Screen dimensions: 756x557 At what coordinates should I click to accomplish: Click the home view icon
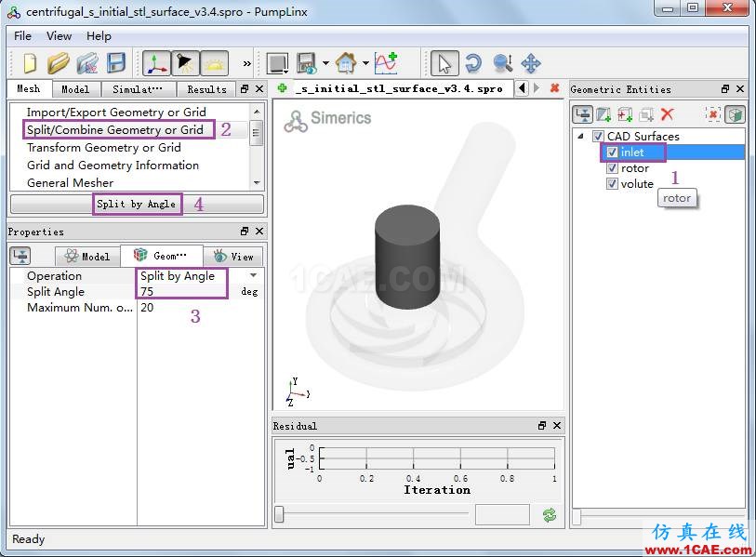[x=346, y=63]
